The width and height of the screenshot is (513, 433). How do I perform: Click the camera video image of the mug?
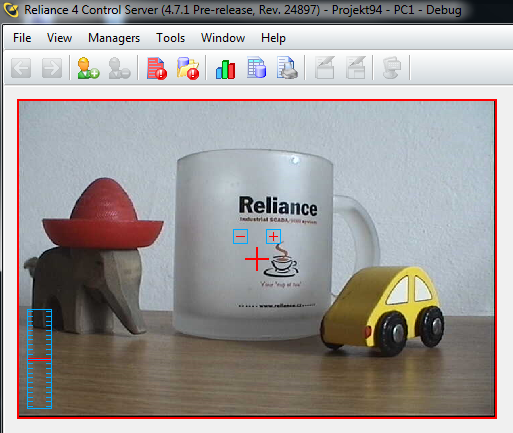click(257, 259)
